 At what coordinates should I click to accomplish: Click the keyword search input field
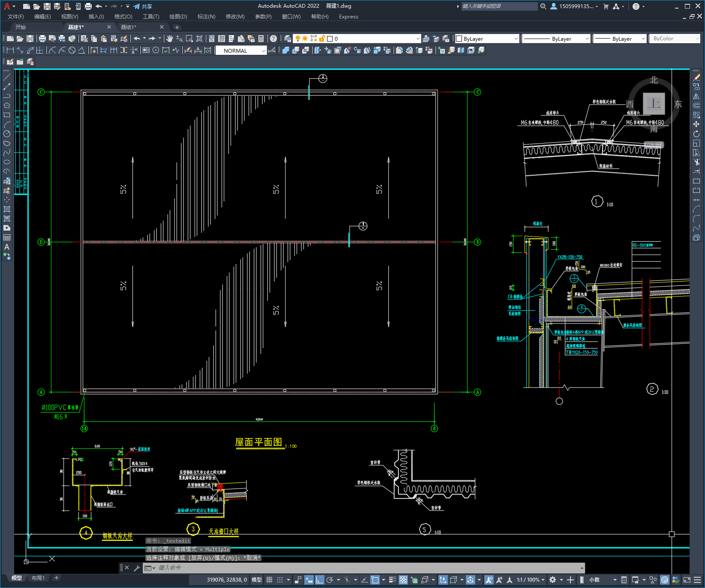tap(499, 6)
